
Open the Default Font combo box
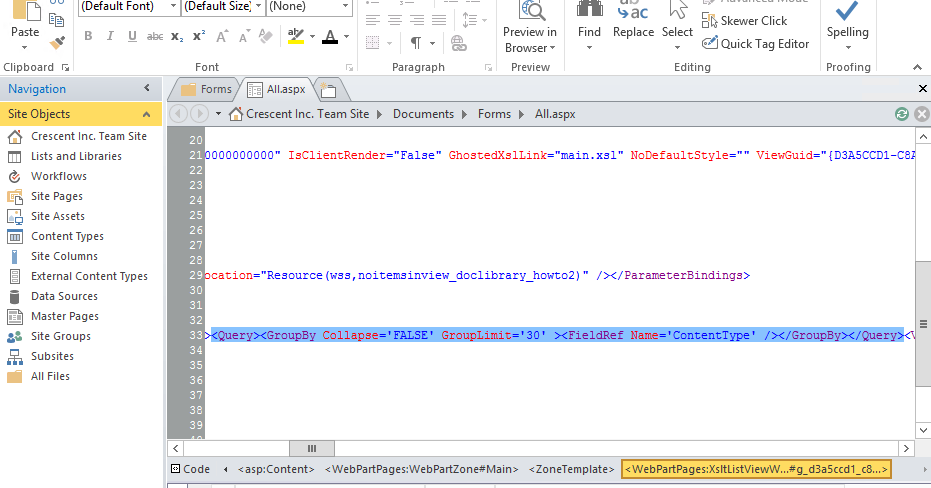(x=129, y=7)
